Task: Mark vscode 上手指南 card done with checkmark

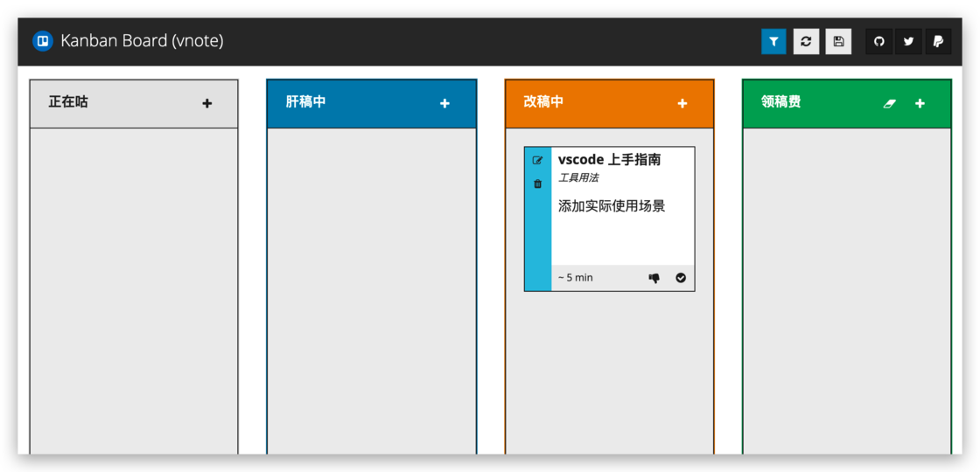Action: [681, 278]
